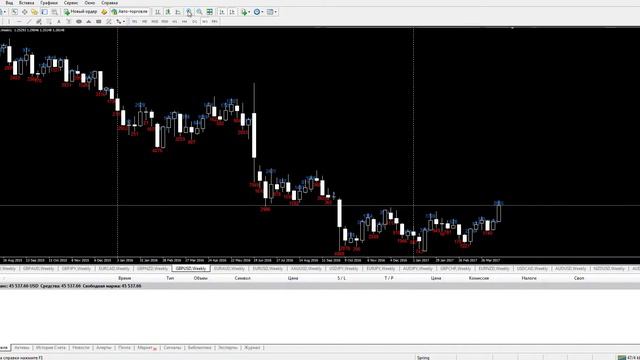Expand the arrows drawing tool dropdown
Screen dimensions: 640x360
pos(124,21)
